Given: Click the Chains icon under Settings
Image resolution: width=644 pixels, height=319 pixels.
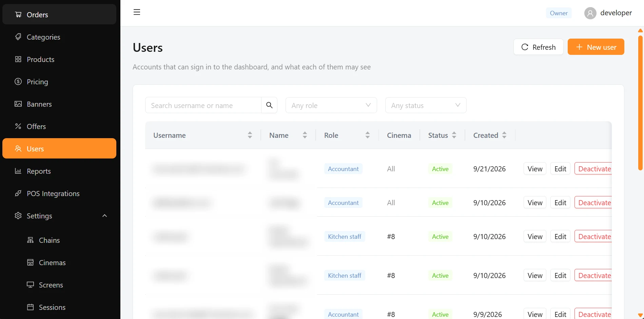Looking at the screenshot, I should pyautogui.click(x=31, y=240).
